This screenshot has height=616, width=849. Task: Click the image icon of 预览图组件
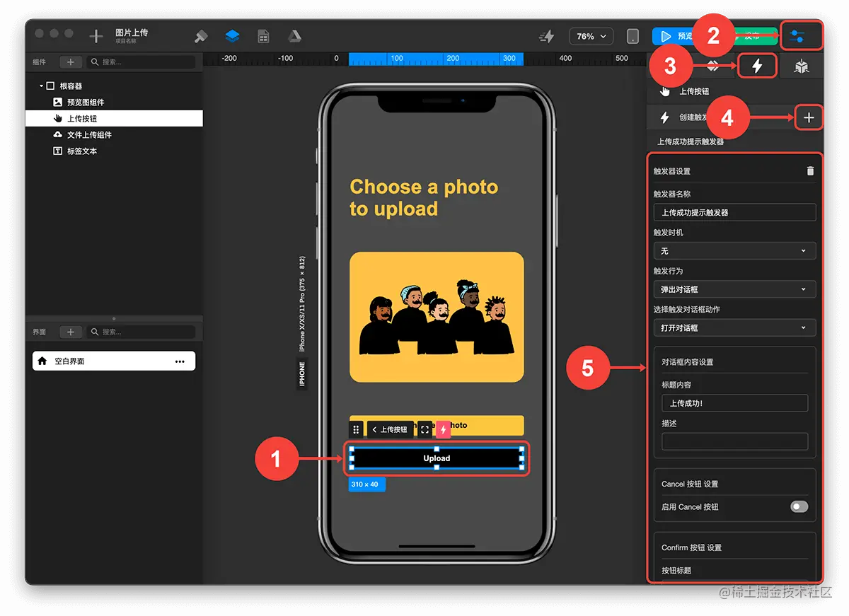[58, 103]
